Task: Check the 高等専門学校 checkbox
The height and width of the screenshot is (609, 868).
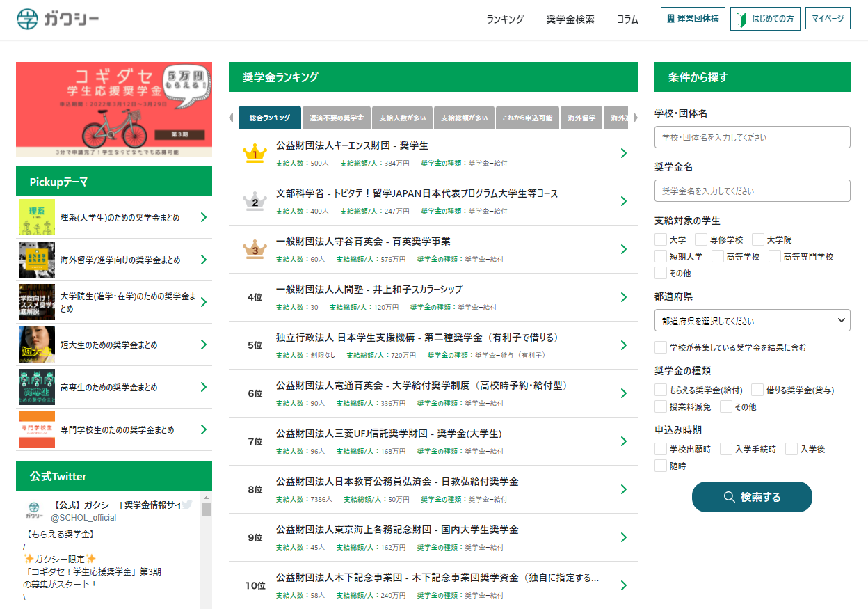Action: click(775, 256)
